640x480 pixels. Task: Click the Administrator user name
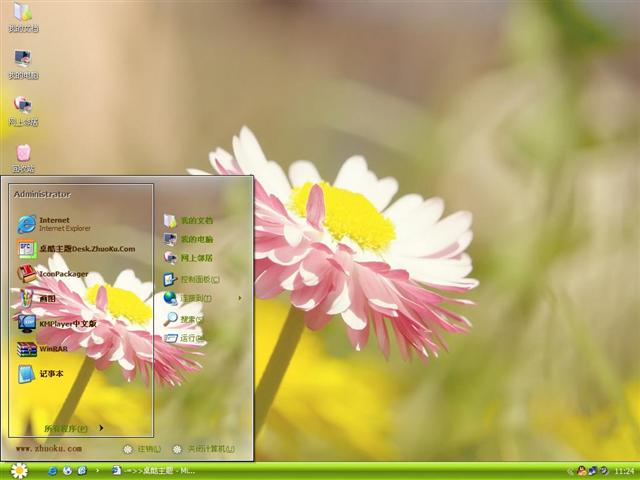(x=42, y=194)
